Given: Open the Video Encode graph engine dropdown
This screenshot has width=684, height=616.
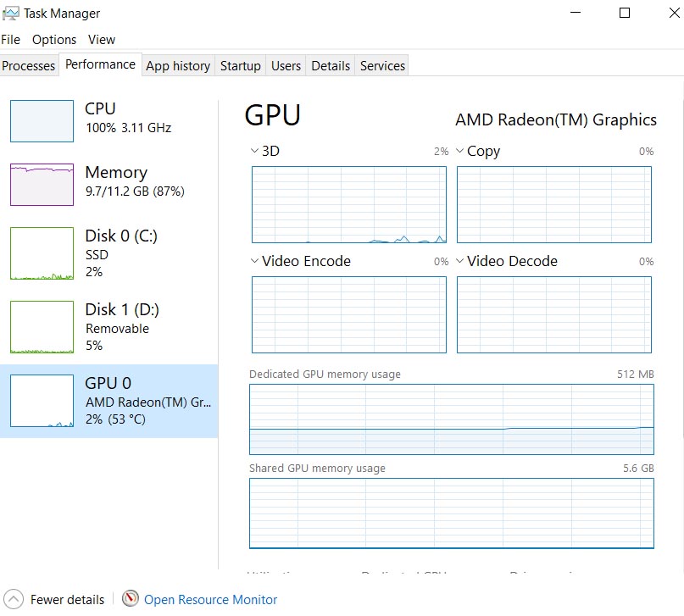Looking at the screenshot, I should (255, 261).
